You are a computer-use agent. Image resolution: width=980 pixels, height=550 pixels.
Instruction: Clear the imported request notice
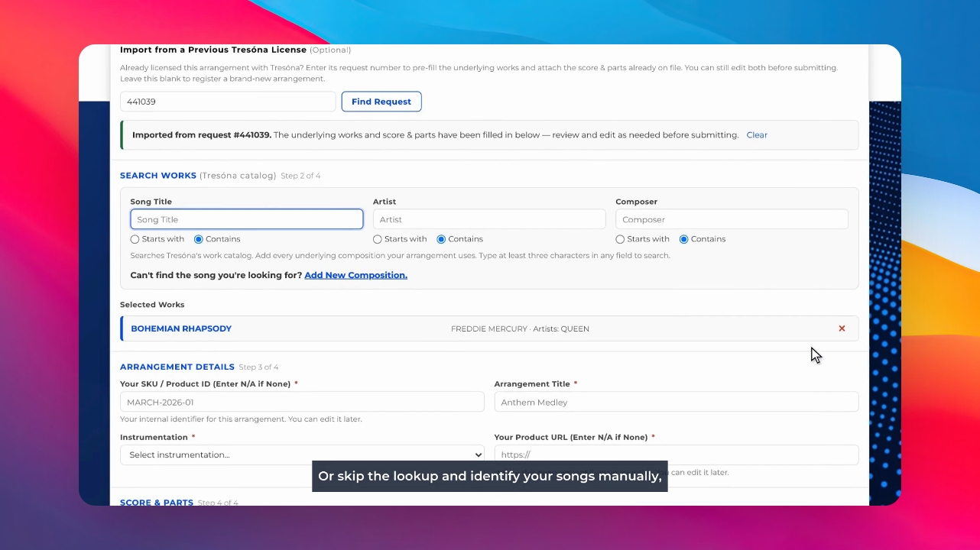tap(757, 135)
